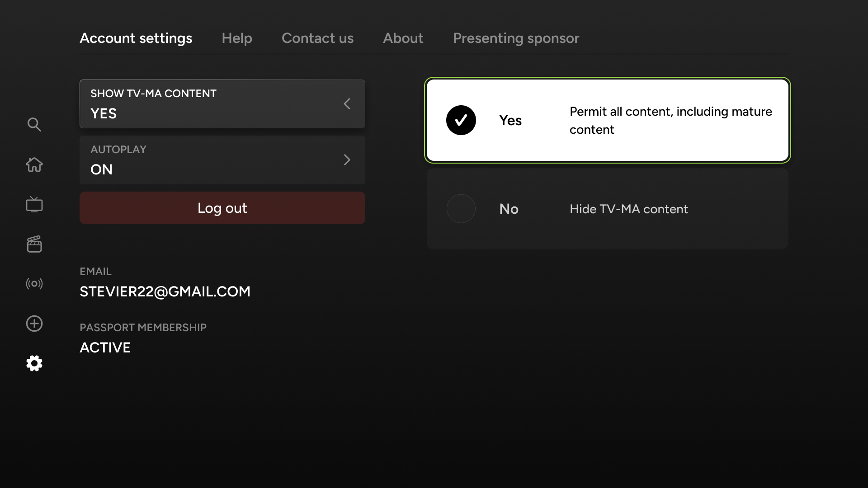
Task: Expand Autoplay setting chevron
Action: click(347, 160)
